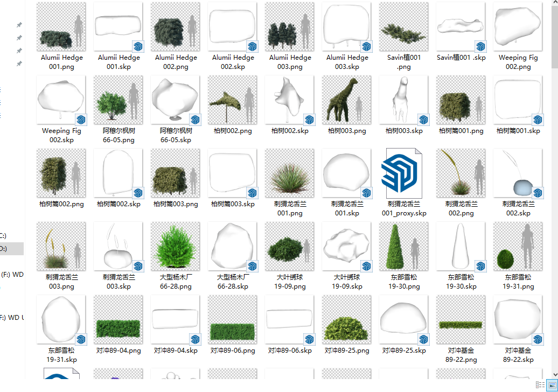Click the scroll down arrow of file list
Screen dimensions: 558x392
click(555, 375)
